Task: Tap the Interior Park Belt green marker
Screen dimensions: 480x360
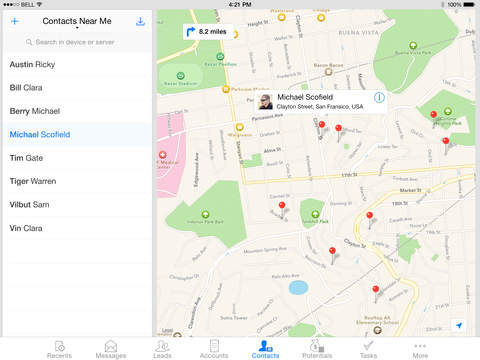Action: (x=205, y=214)
